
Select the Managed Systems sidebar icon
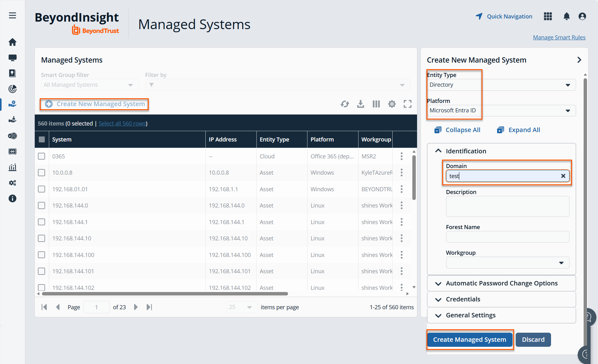[x=13, y=104]
